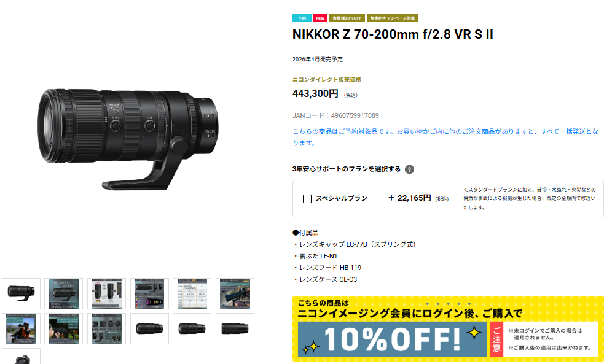This screenshot has height=364, width=604.
Task: Open the thumbnail comparing two lenses side by side
Action: tap(106, 293)
